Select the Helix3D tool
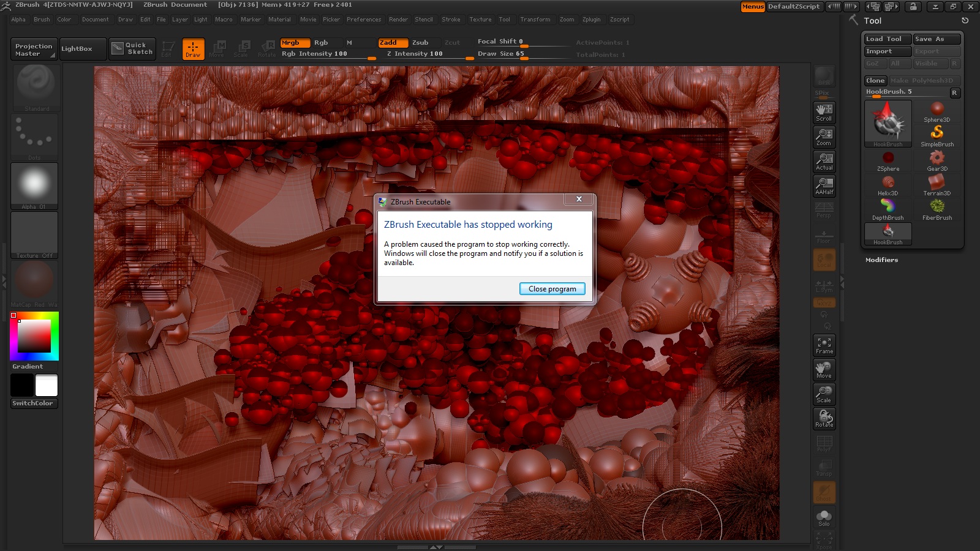The height and width of the screenshot is (551, 980). 888,185
